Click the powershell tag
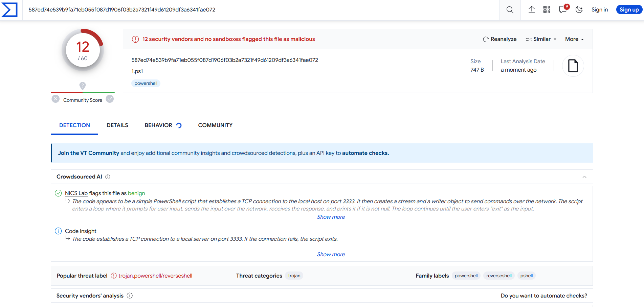 [x=146, y=84]
